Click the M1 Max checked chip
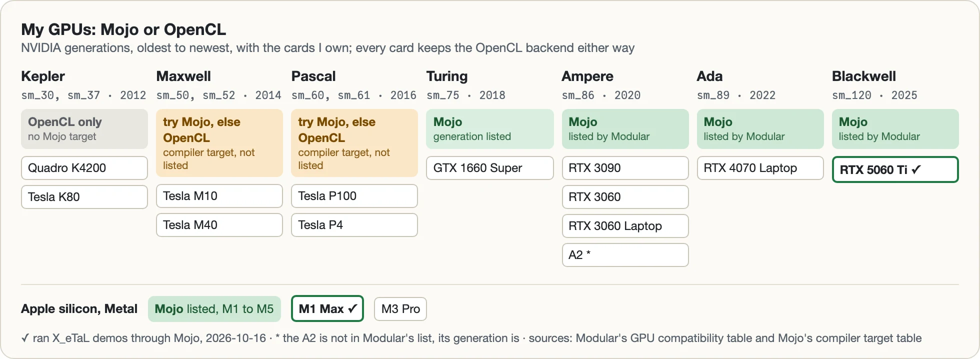 point(327,309)
